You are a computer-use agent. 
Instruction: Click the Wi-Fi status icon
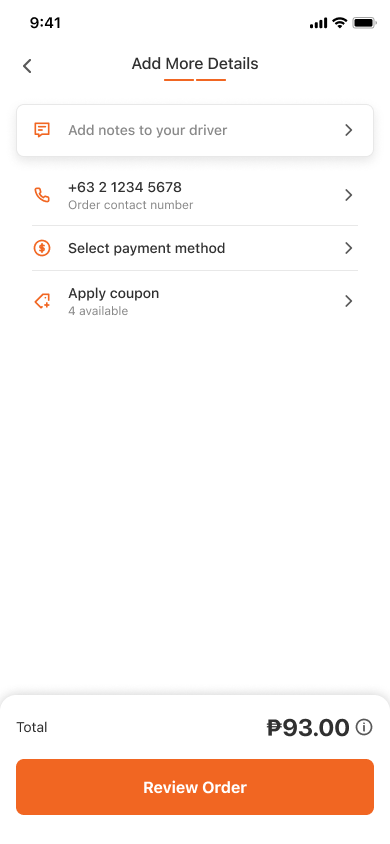339,23
